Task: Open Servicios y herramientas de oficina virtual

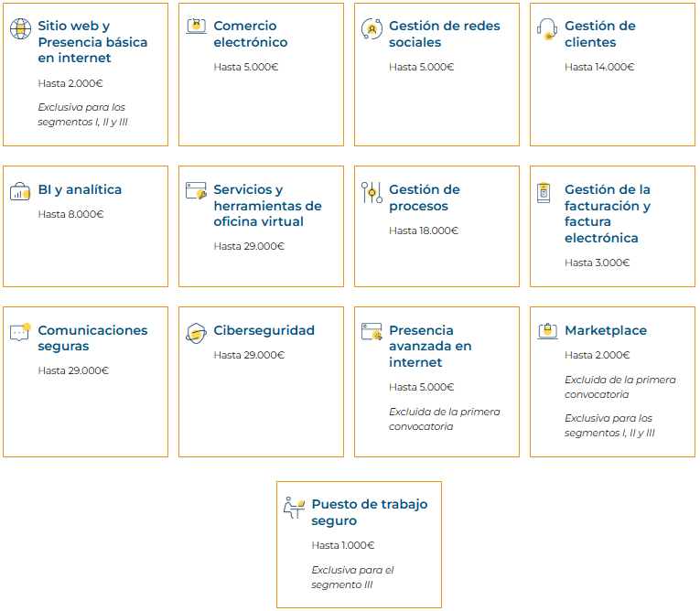Action: 267,206
